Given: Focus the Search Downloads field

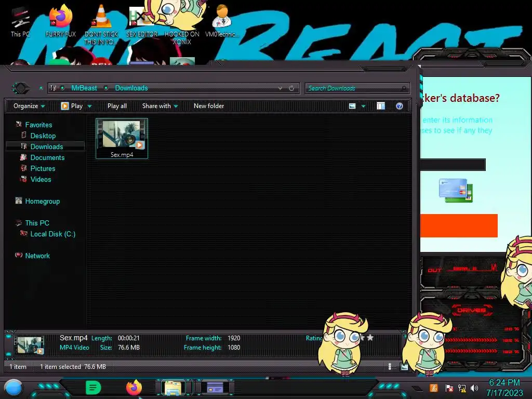Looking at the screenshot, I should [x=357, y=88].
